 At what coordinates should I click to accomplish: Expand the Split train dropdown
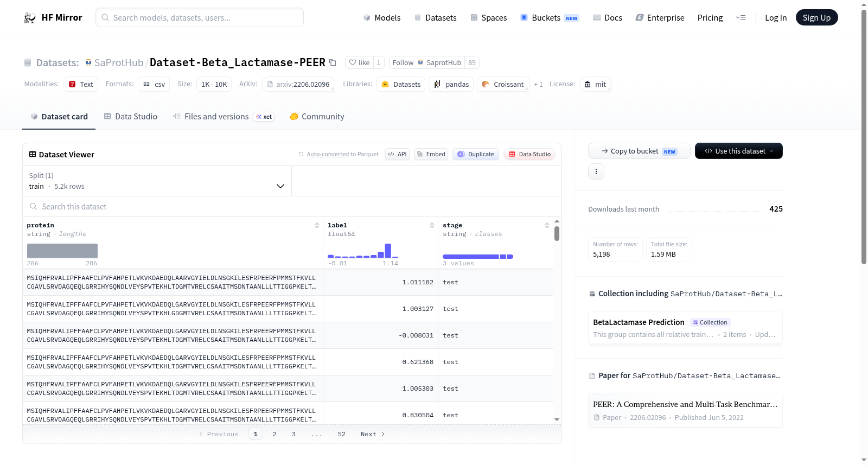[x=157, y=181]
